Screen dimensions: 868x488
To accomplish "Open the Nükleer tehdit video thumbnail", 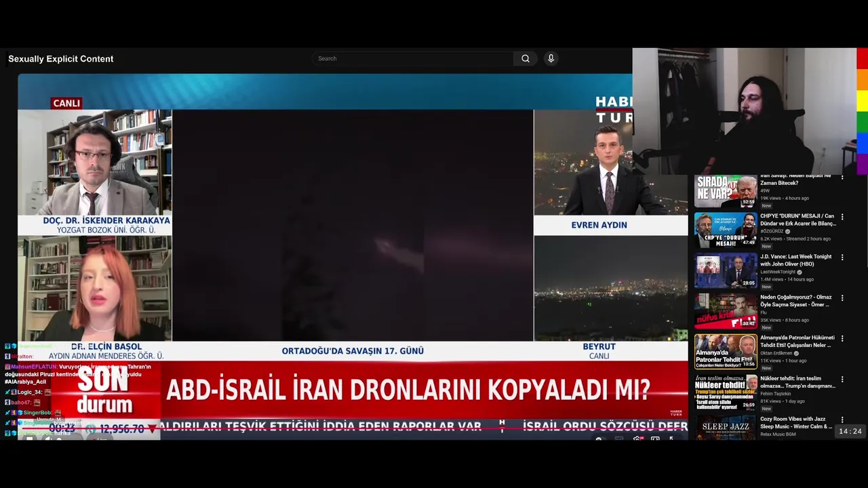I will tap(726, 392).
